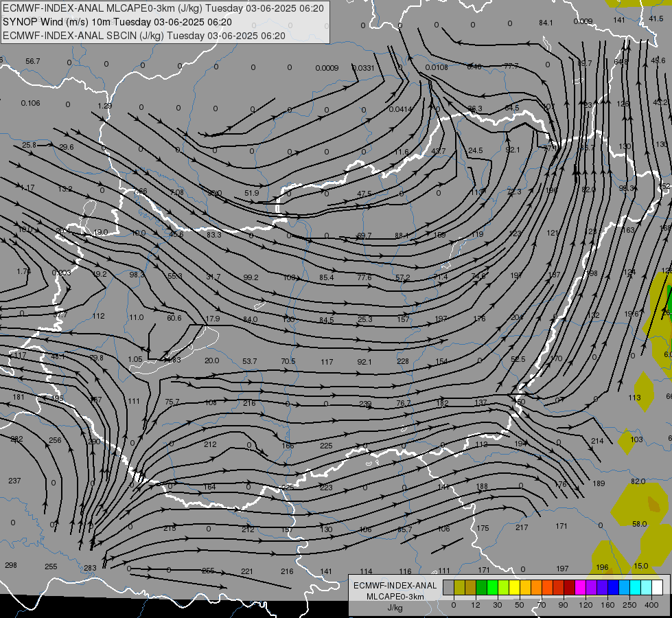This screenshot has height=618, width=672.
Task: Click the map value 283
Action: point(90,568)
